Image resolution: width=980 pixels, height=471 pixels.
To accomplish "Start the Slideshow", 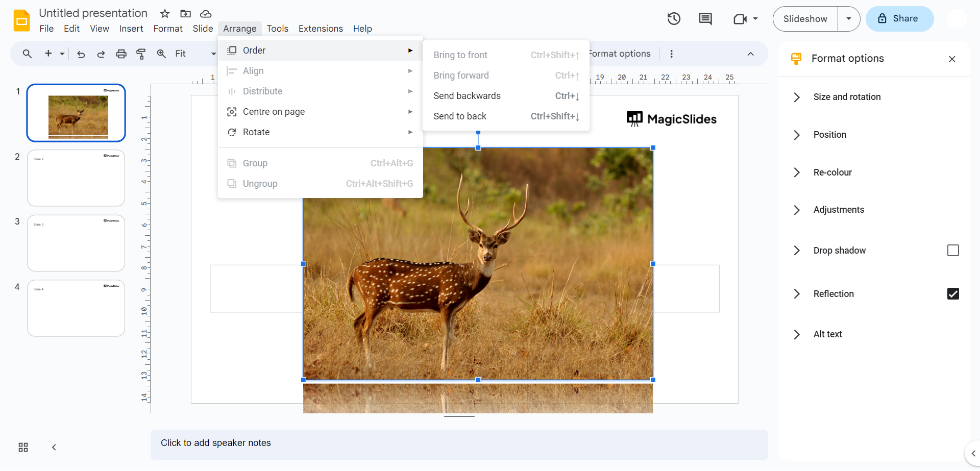I will [x=805, y=19].
